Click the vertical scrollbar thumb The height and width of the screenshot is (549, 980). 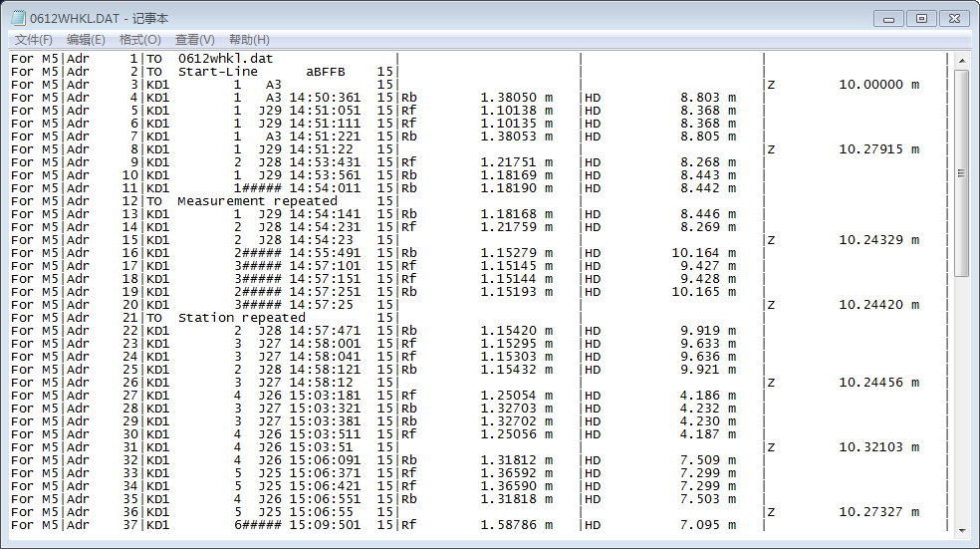coord(962,171)
